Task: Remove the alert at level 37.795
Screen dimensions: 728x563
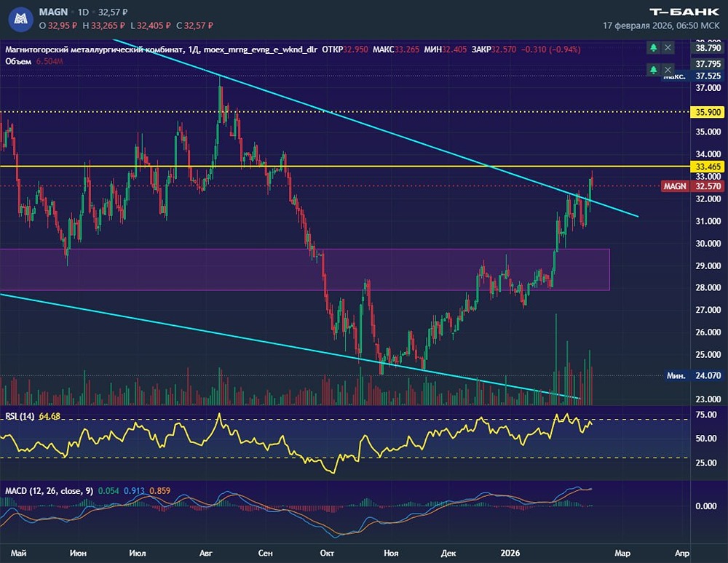Action: [x=668, y=70]
